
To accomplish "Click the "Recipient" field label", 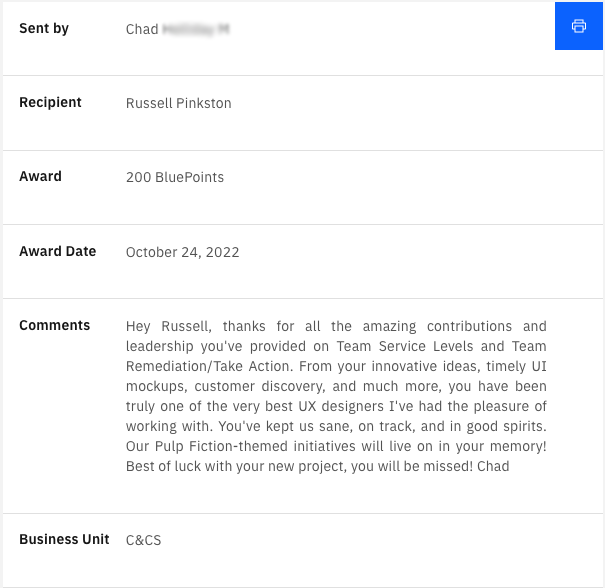I will [x=50, y=102].
